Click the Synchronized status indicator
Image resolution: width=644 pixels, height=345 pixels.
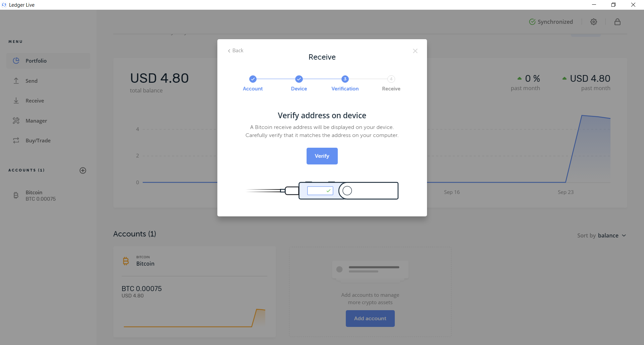551,22
